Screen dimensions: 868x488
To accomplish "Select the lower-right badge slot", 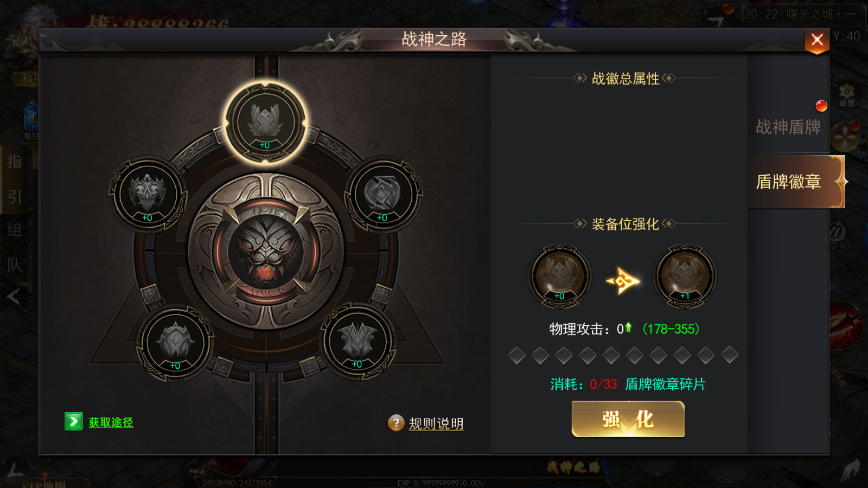I will point(357,342).
